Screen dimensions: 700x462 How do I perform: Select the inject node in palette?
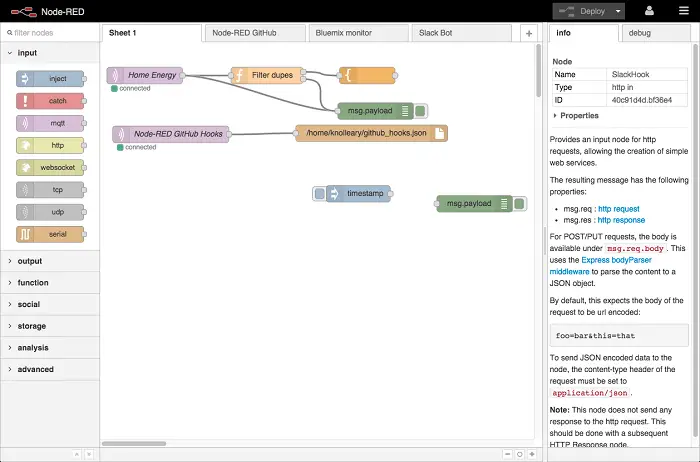click(50, 79)
